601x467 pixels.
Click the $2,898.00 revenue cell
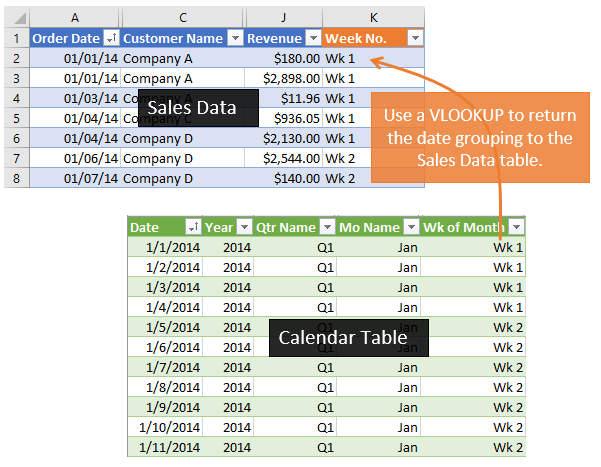284,78
